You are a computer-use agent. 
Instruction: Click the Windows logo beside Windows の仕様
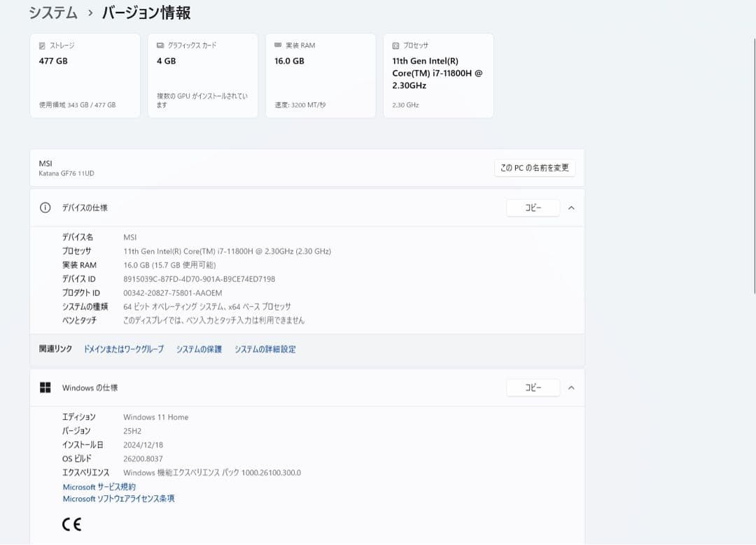(x=45, y=388)
